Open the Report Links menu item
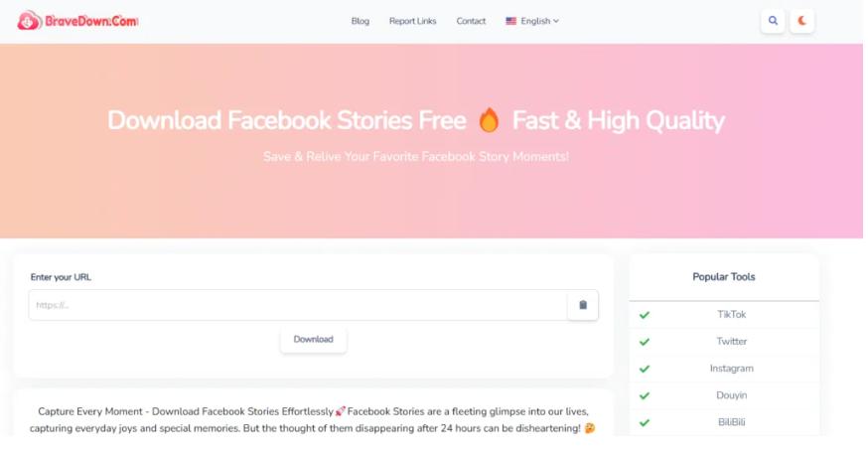The width and height of the screenshot is (868, 458). click(x=412, y=21)
